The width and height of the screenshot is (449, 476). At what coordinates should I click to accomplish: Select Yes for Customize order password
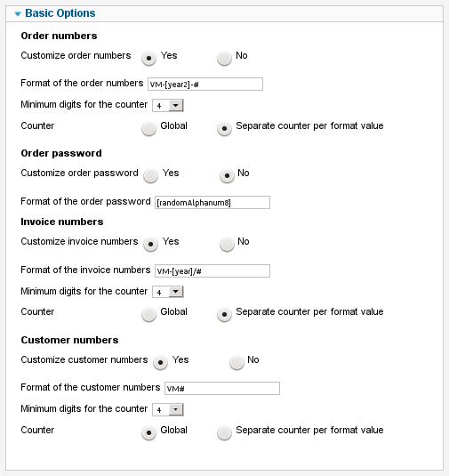151,175
